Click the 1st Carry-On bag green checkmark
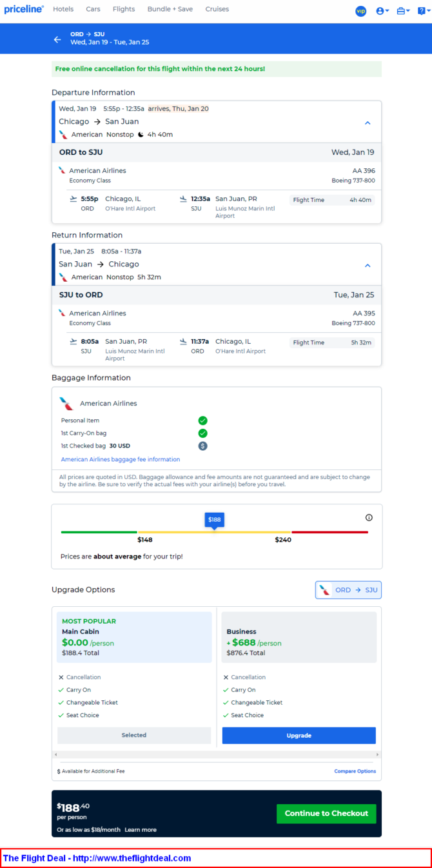 coord(202,433)
